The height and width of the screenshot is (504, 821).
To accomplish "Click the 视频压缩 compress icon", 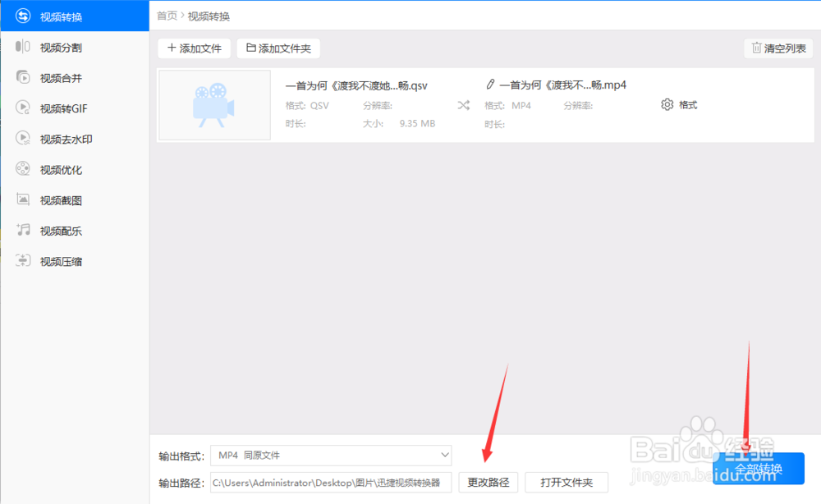I will 23,260.
